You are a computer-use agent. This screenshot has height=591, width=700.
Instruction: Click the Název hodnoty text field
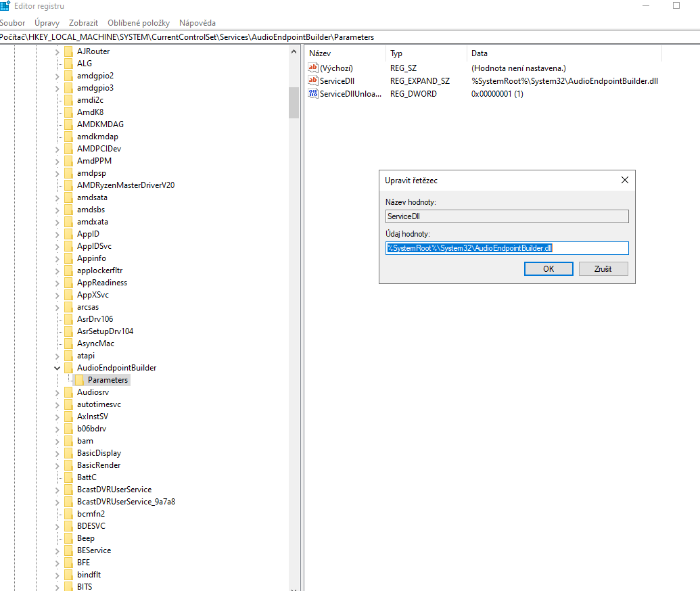tap(507, 216)
